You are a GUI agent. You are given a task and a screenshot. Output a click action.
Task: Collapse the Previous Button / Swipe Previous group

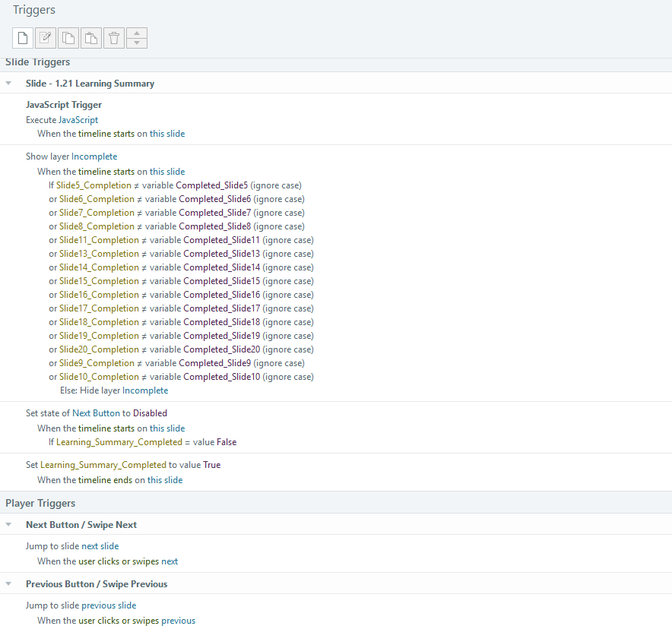click(x=8, y=583)
